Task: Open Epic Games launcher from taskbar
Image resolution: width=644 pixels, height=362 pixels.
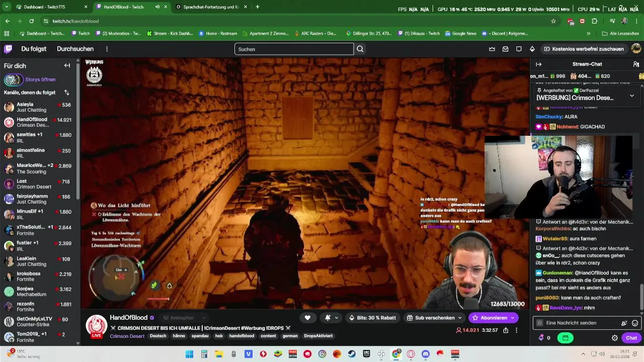Action: point(367,354)
